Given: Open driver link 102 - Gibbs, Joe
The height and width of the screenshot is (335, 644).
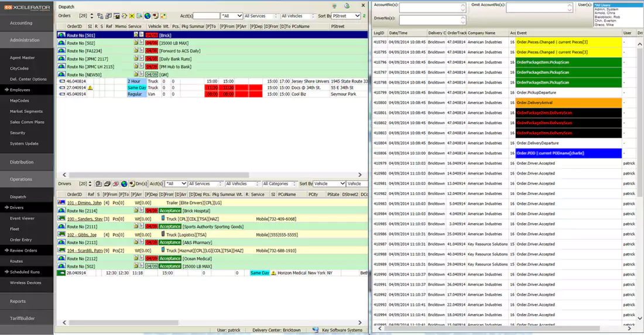Looking at the screenshot, I should coord(83,234).
